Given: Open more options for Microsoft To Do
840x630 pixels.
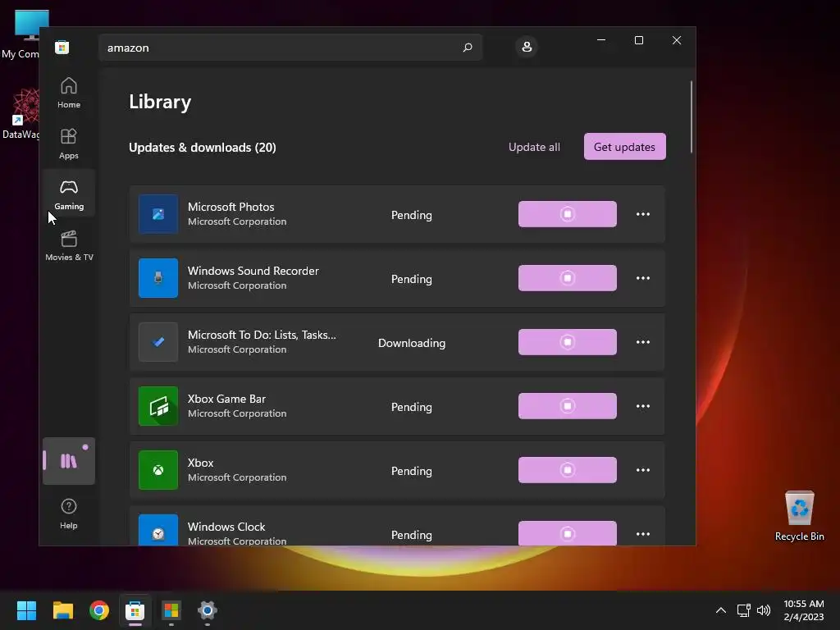Looking at the screenshot, I should [643, 342].
